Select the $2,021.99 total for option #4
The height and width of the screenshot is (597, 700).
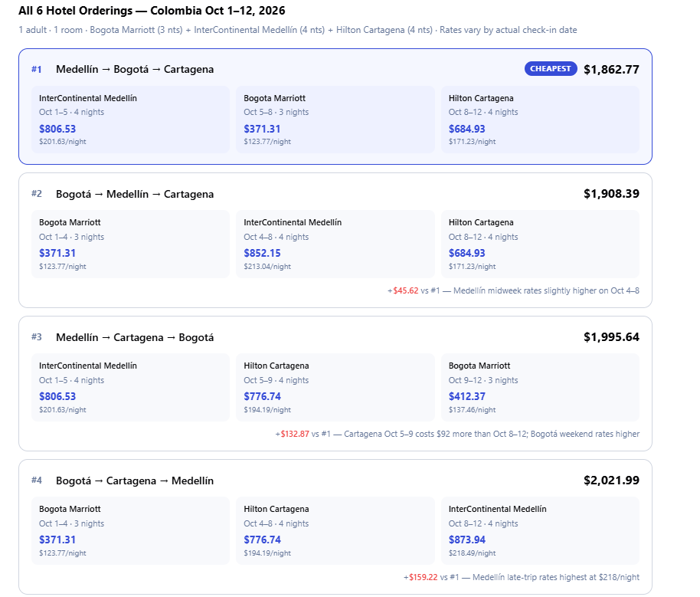(x=611, y=481)
